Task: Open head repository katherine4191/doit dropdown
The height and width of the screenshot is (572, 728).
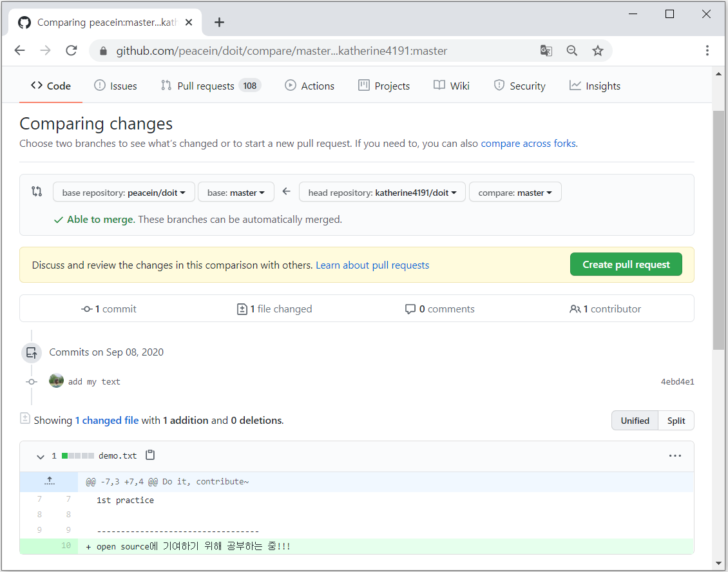Action: click(x=382, y=192)
